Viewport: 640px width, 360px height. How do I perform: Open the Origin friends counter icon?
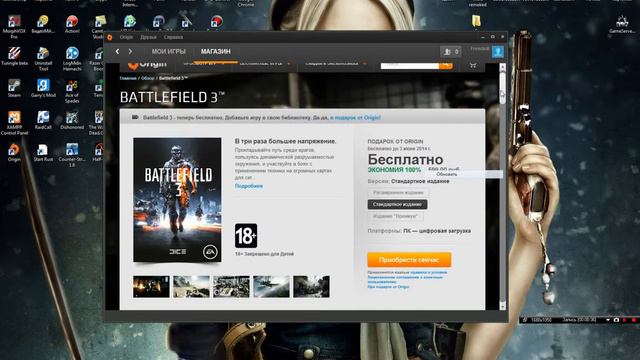point(451,51)
